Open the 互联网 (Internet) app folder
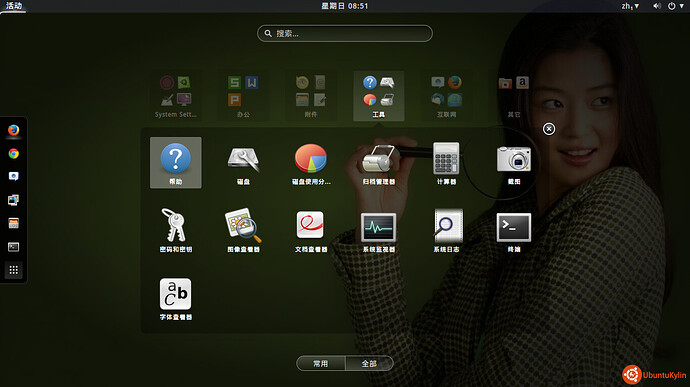The image size is (690, 387). [x=446, y=96]
